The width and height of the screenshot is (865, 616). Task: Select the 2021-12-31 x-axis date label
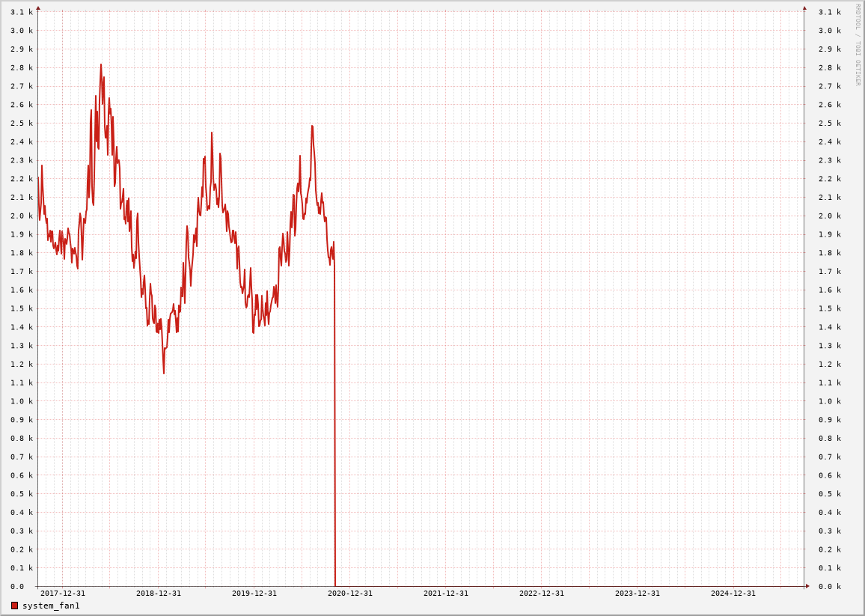(446, 594)
